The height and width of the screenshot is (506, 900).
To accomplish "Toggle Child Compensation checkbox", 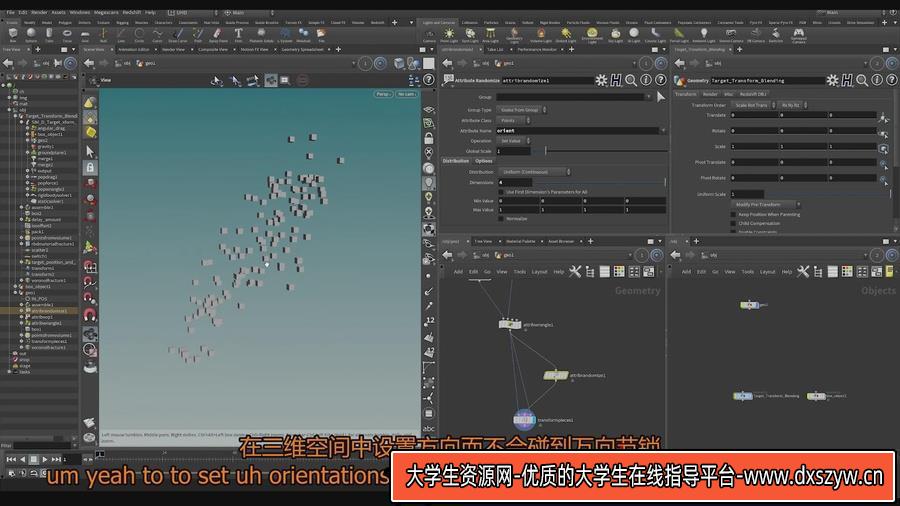I will click(733, 223).
